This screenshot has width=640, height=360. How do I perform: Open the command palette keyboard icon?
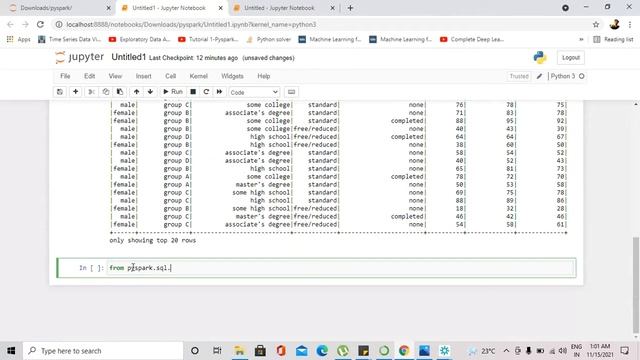point(291,92)
